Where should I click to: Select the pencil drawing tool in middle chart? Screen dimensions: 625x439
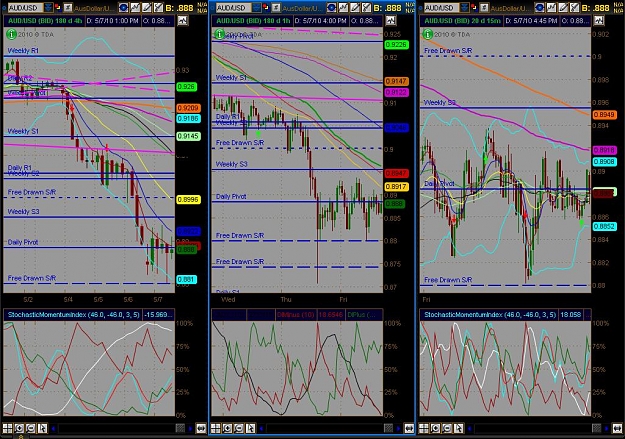[x=355, y=8]
